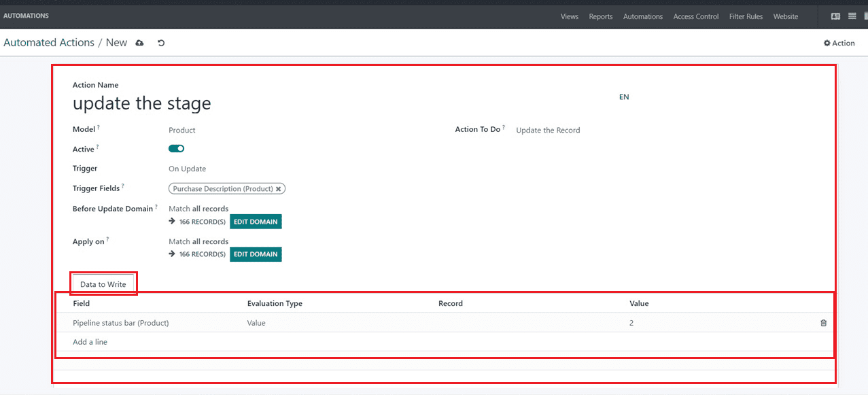This screenshot has width=868, height=395.
Task: Switch to kanban view icon
Action: pyautogui.click(x=835, y=16)
